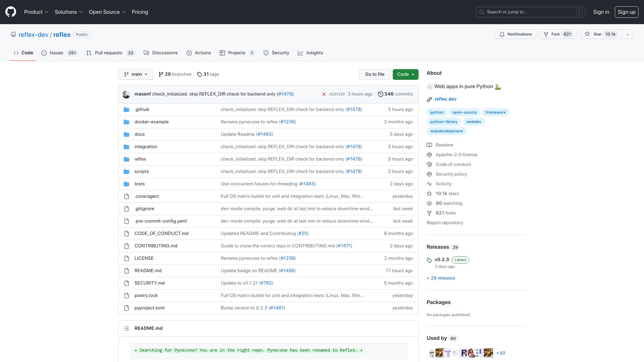Viewport: 644px width, 362px height.
Task: Open the 29 branches link
Action: tap(175, 74)
